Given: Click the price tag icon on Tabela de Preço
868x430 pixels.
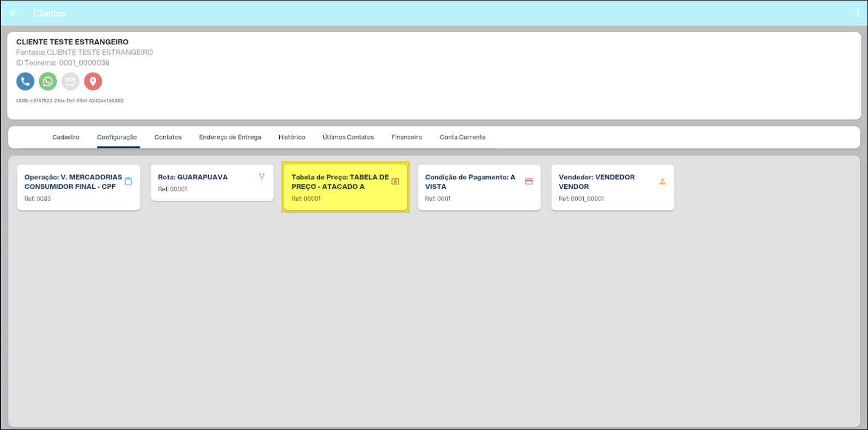Looking at the screenshot, I should pyautogui.click(x=395, y=182).
